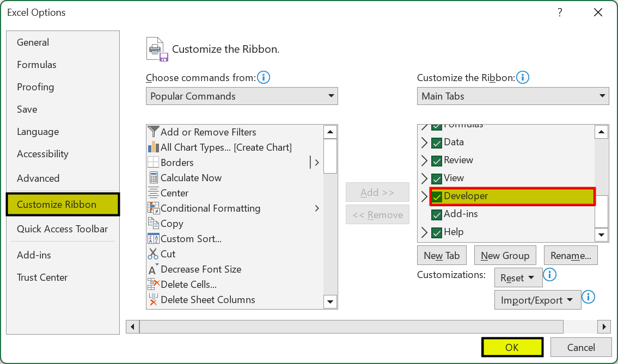Click the Center alignment icon
The width and height of the screenshot is (618, 364).
pos(153,193)
